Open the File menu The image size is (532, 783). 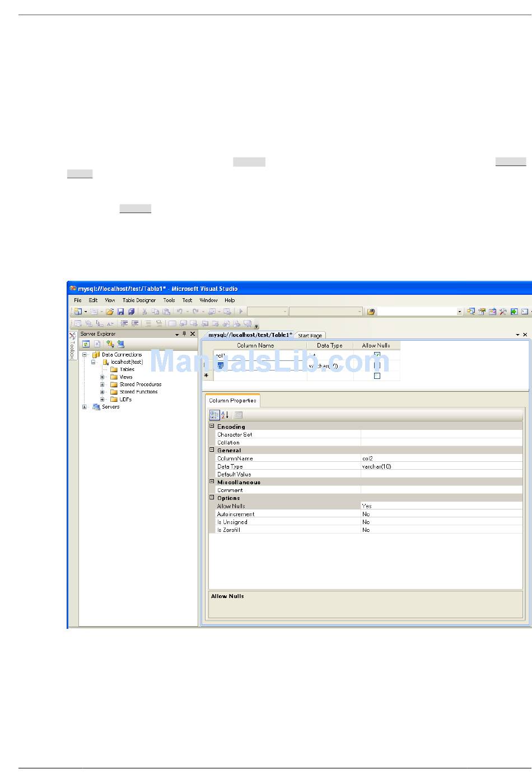(78, 300)
